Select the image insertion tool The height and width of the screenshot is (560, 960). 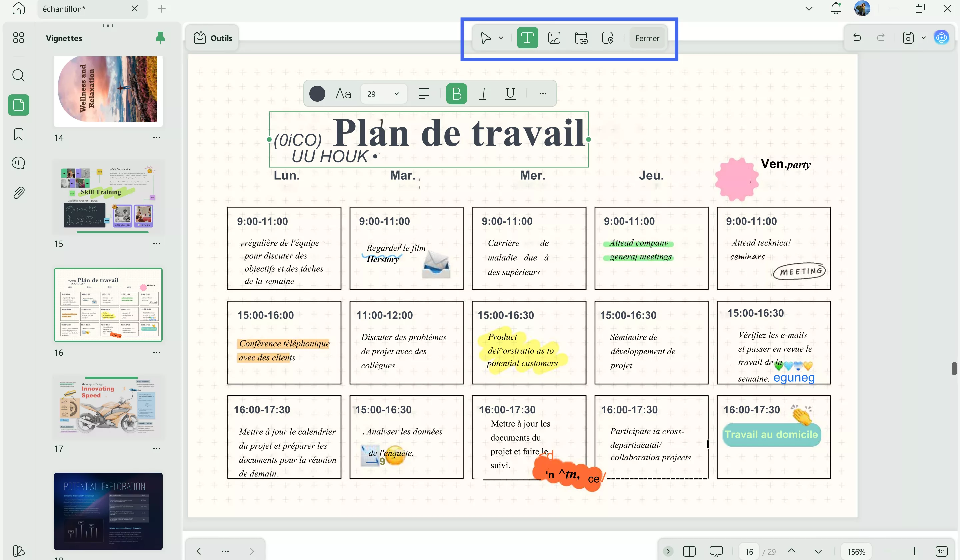click(554, 37)
